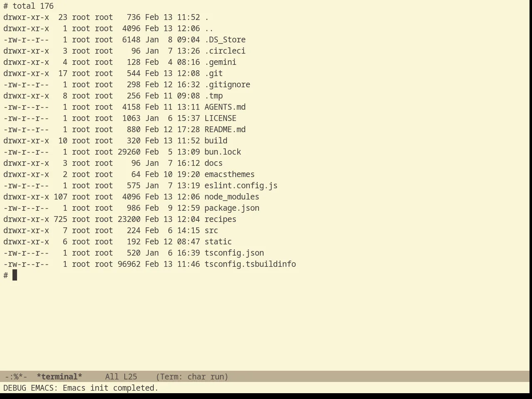Click the AGENTS.md file name
This screenshot has height=399, width=532.
click(x=225, y=107)
